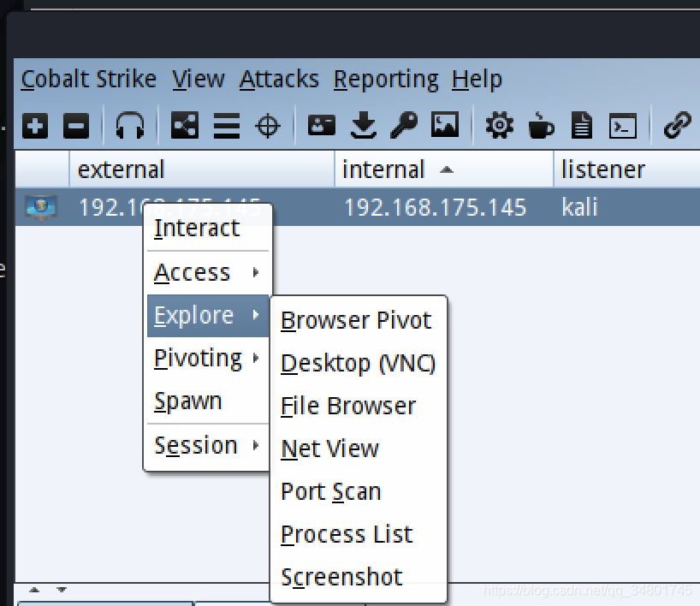Screen dimensions: 700x606
Task: Open the Help menu
Action: pyautogui.click(x=477, y=80)
